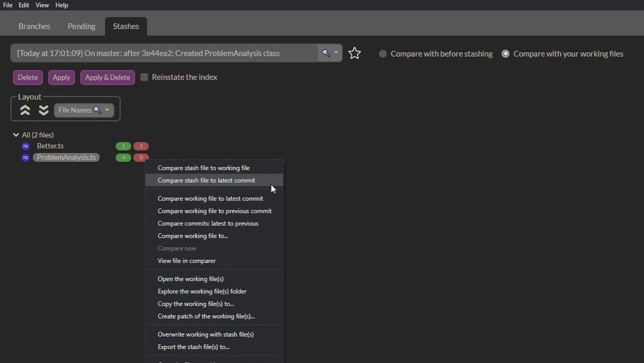
Task: Click the expand all double-chevron layout icon
Action: pos(44,110)
